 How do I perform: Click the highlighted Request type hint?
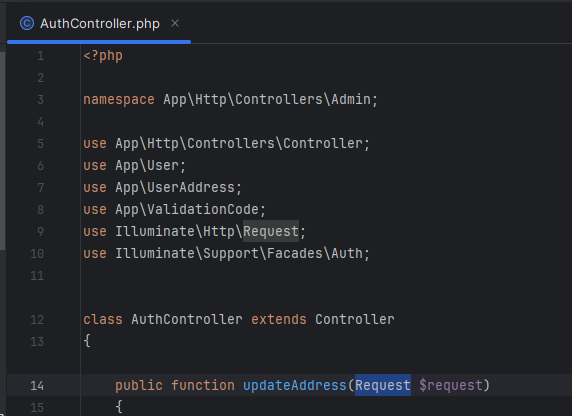pos(383,385)
